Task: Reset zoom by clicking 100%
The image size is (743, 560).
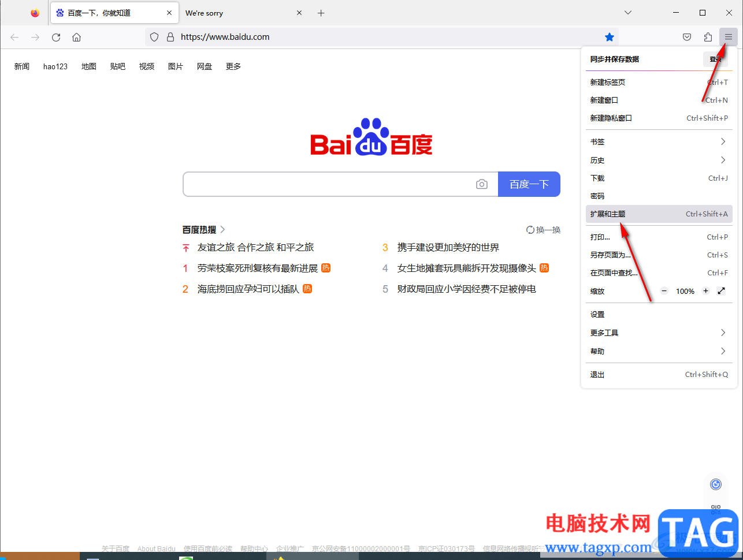Action: (685, 291)
